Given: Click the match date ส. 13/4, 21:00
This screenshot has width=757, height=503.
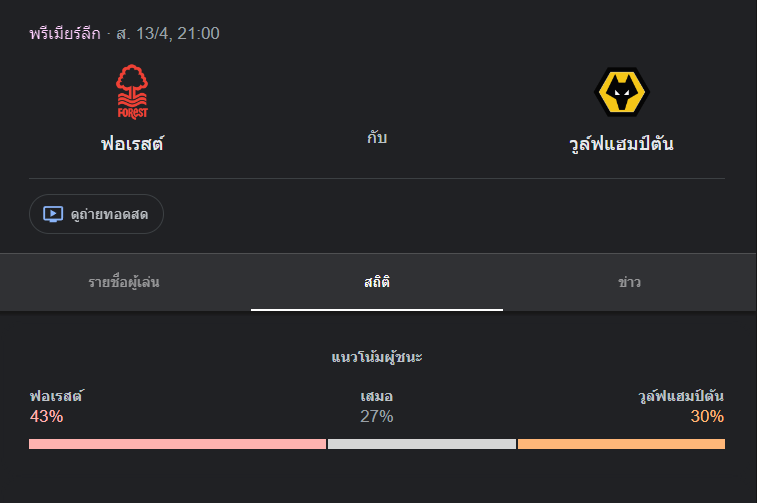Looking at the screenshot, I should [x=167, y=34].
